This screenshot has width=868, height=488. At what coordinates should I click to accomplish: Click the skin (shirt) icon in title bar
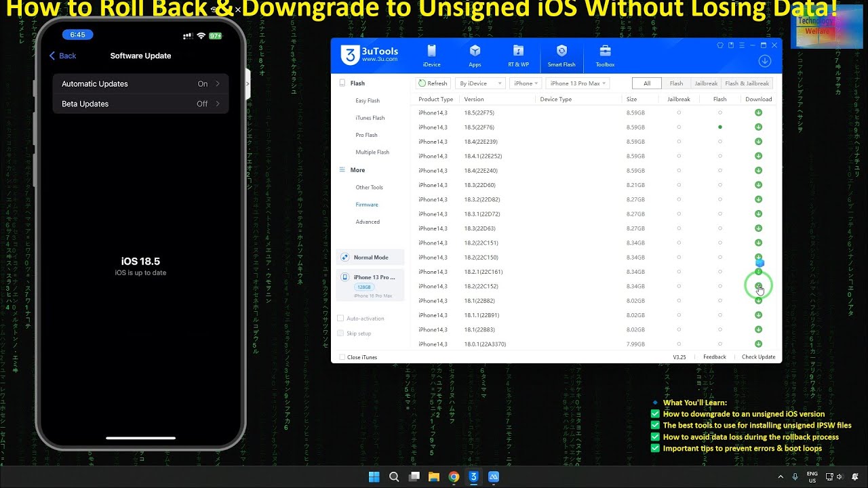click(x=720, y=45)
